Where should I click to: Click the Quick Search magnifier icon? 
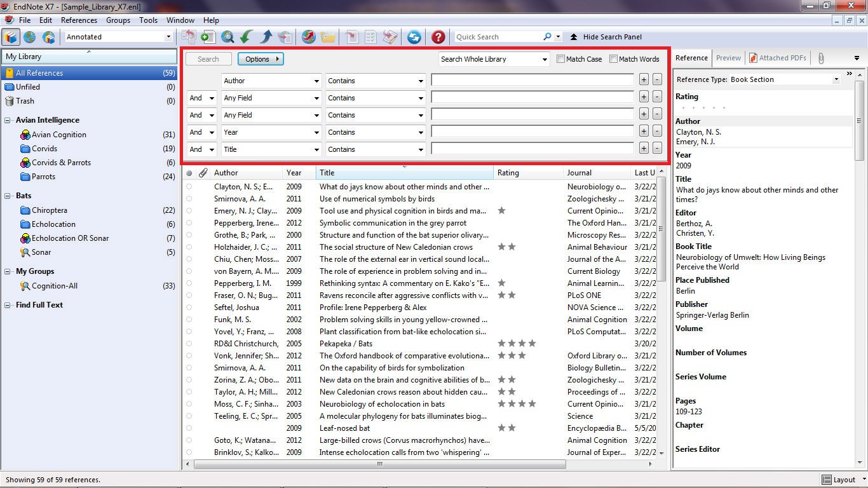tap(547, 37)
